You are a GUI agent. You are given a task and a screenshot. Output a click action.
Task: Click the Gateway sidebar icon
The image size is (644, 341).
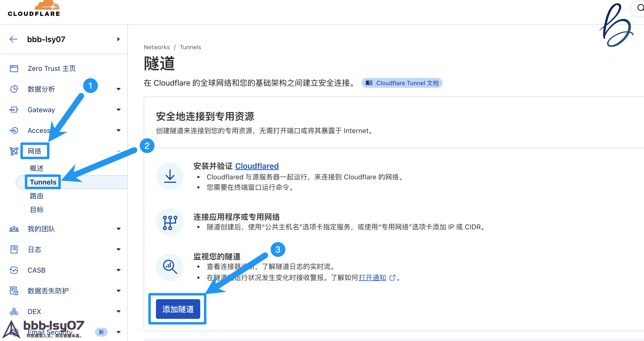[x=14, y=110]
